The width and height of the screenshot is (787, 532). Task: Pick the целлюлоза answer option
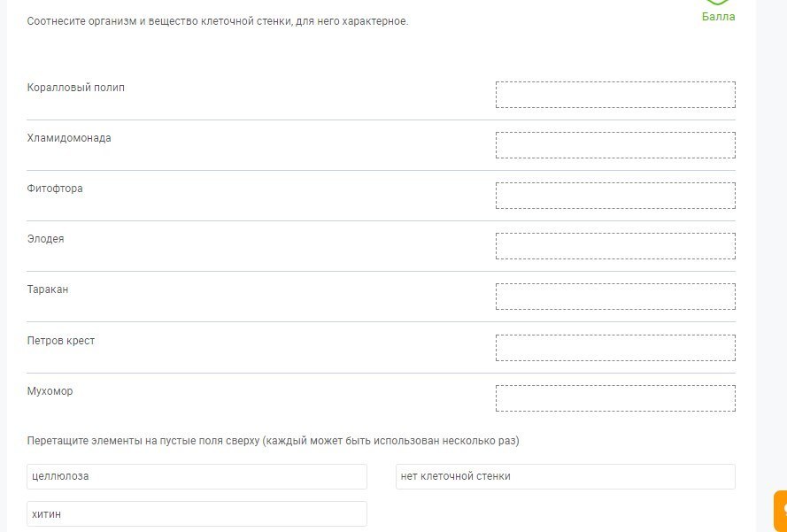[197, 476]
